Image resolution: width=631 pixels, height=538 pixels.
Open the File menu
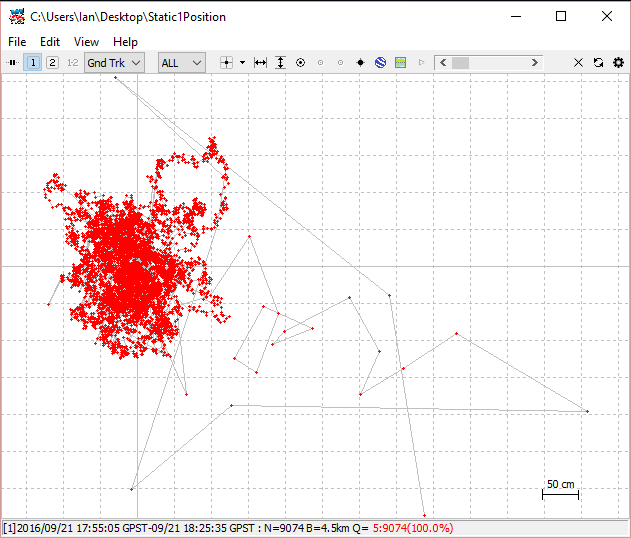17,42
